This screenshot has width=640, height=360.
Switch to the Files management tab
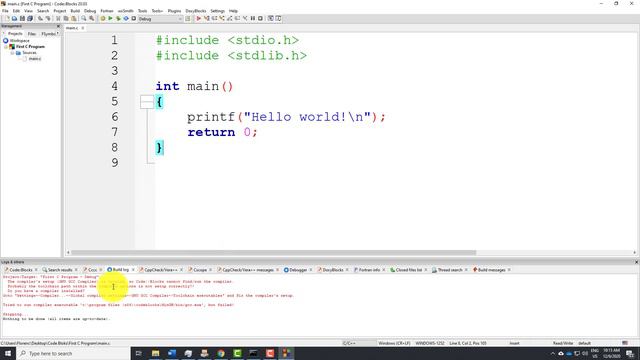(x=32, y=33)
